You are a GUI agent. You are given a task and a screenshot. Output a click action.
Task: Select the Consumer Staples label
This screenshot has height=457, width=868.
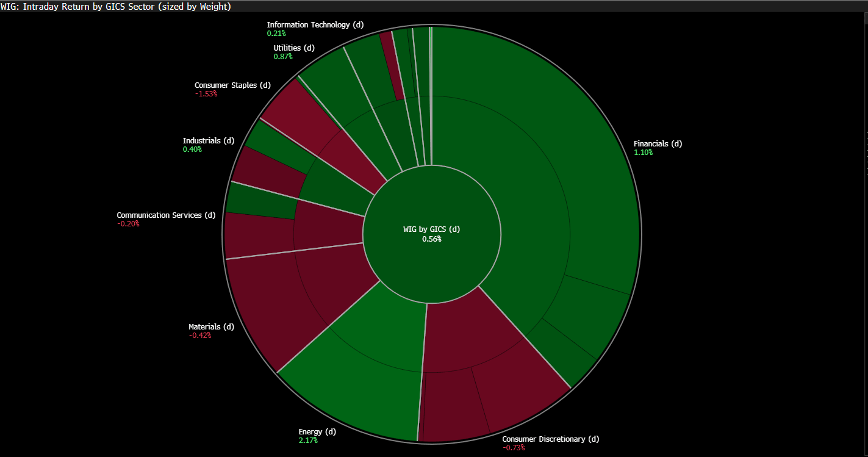[x=232, y=85]
